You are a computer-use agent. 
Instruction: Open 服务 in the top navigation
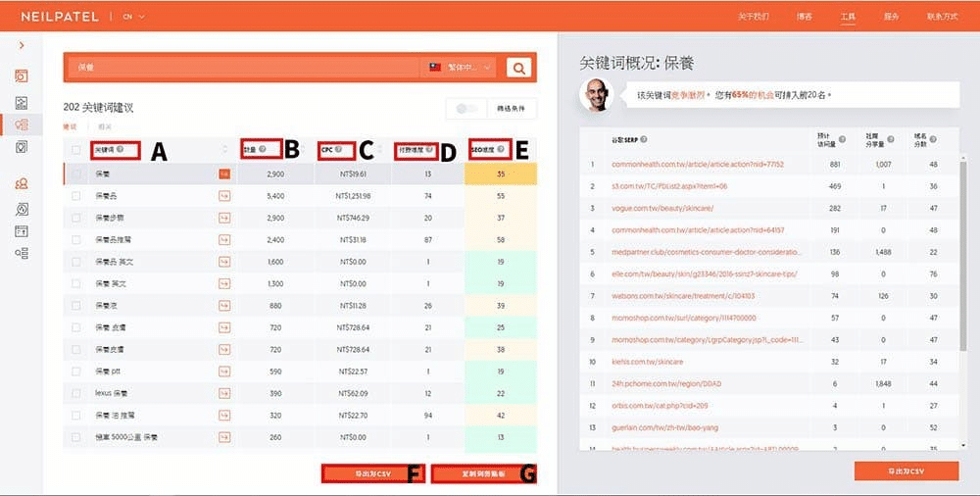pos(891,17)
